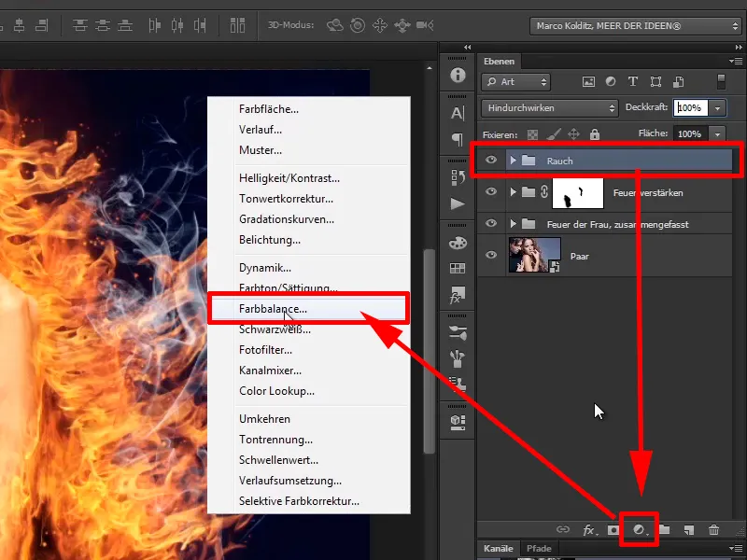This screenshot has height=560, width=747.
Task: Open the Swatches grid panel icon
Action: coord(458,269)
